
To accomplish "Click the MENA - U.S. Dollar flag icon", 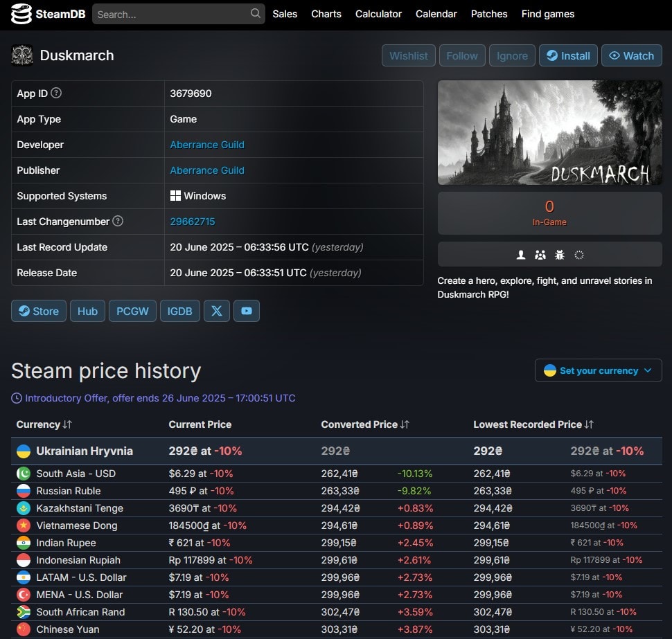I will [x=24, y=595].
